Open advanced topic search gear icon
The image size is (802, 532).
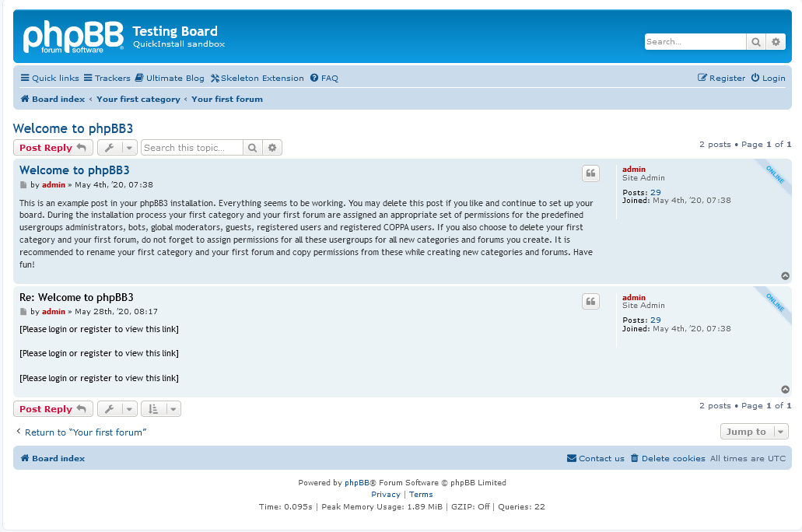(272, 148)
